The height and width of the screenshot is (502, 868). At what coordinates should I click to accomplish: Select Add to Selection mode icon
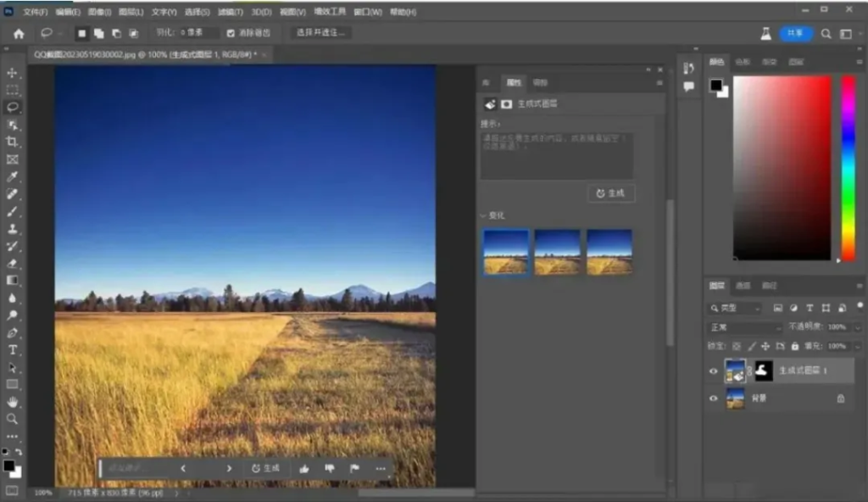point(99,34)
